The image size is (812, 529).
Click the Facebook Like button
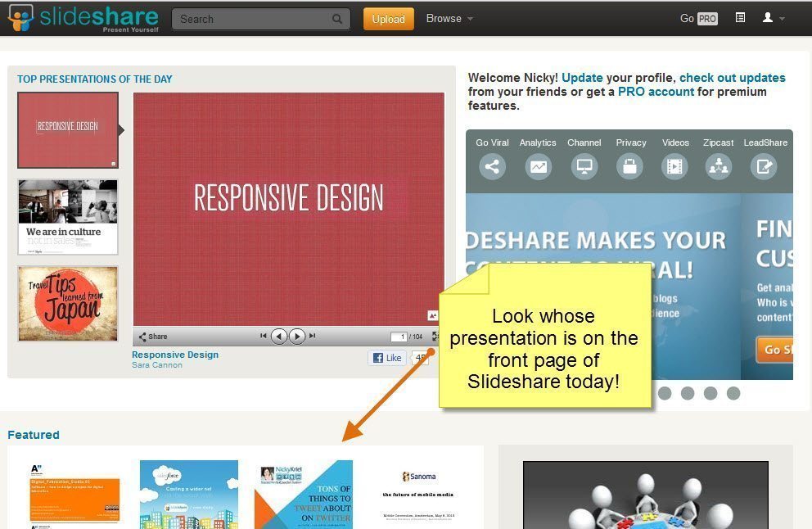(387, 358)
